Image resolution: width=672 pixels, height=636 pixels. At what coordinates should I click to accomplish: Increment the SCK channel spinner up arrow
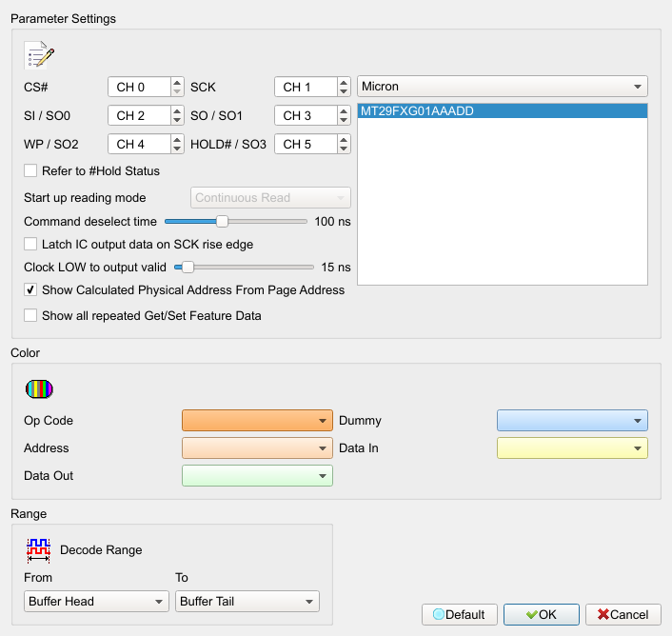point(344,82)
